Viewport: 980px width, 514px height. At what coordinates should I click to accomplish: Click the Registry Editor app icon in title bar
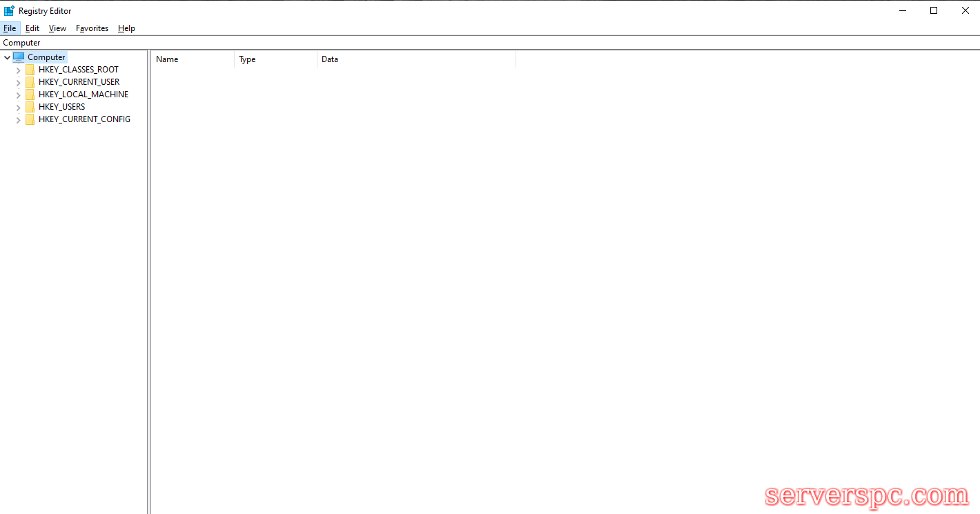(x=9, y=10)
